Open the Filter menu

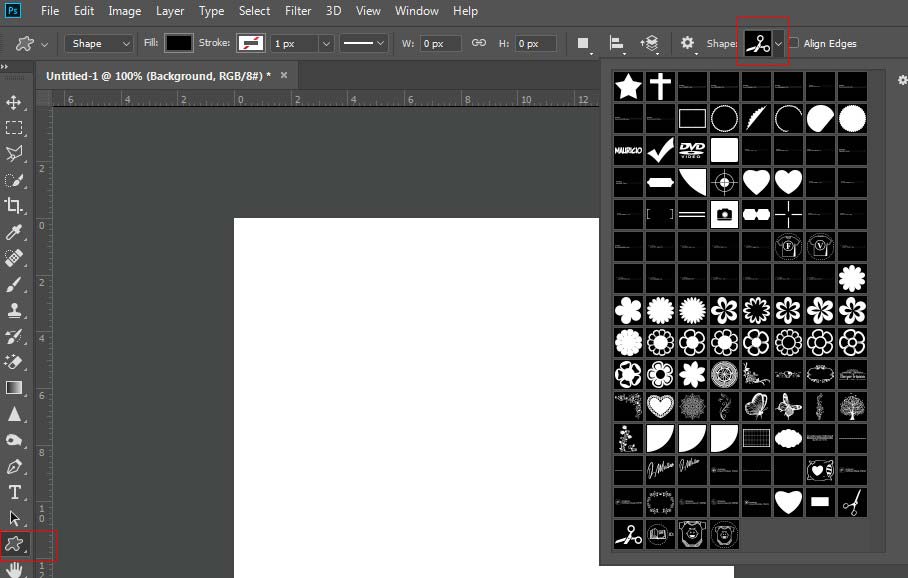click(298, 11)
